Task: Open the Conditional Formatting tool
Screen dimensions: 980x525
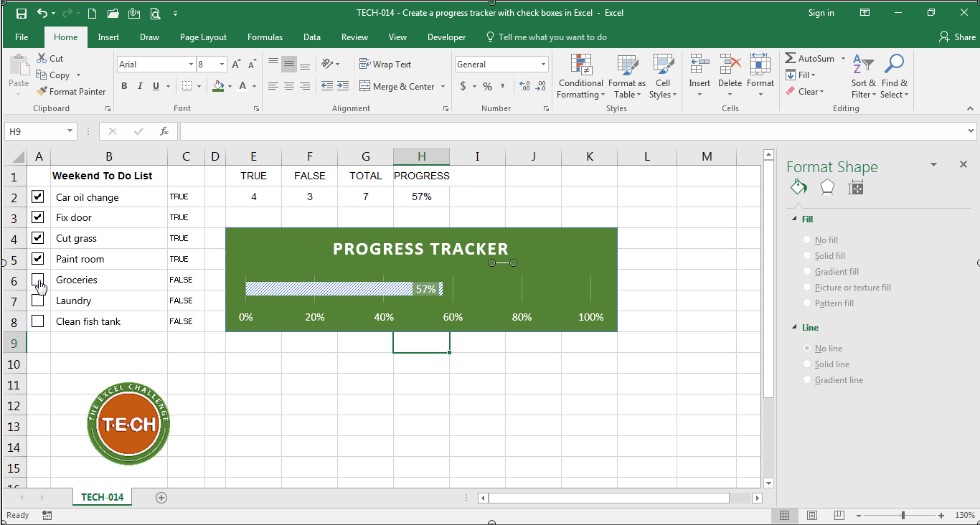Action: click(x=580, y=77)
